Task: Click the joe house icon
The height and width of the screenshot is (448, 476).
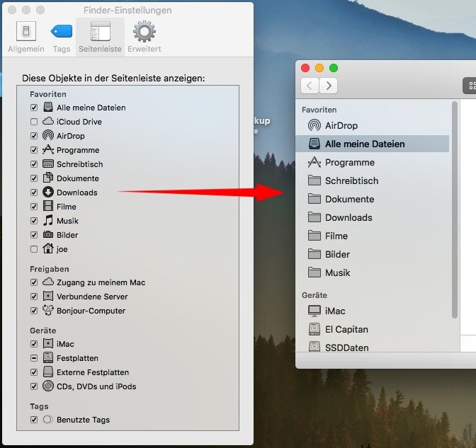Action: pyautogui.click(x=48, y=248)
